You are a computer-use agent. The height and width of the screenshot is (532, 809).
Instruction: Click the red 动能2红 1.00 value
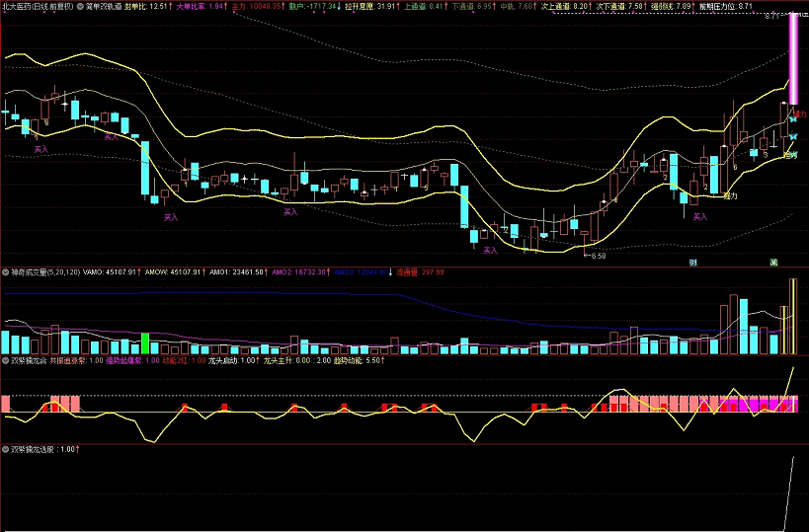pyautogui.click(x=184, y=361)
